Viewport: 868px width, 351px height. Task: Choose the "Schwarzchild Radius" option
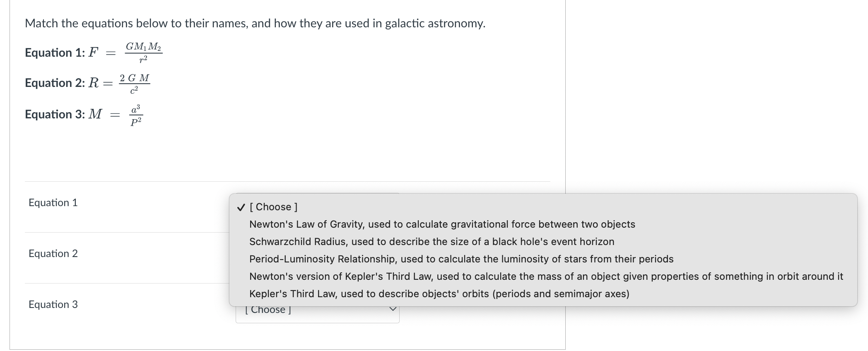pyautogui.click(x=432, y=241)
